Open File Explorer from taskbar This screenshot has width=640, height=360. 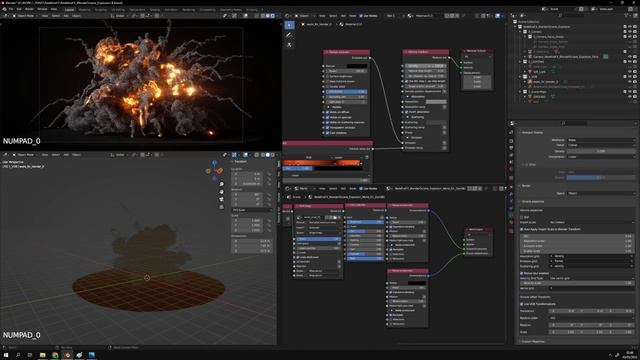pyautogui.click(x=42, y=355)
